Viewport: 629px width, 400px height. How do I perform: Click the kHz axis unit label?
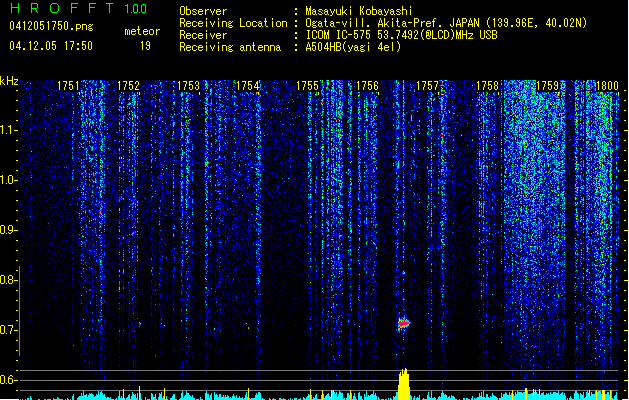coord(9,81)
